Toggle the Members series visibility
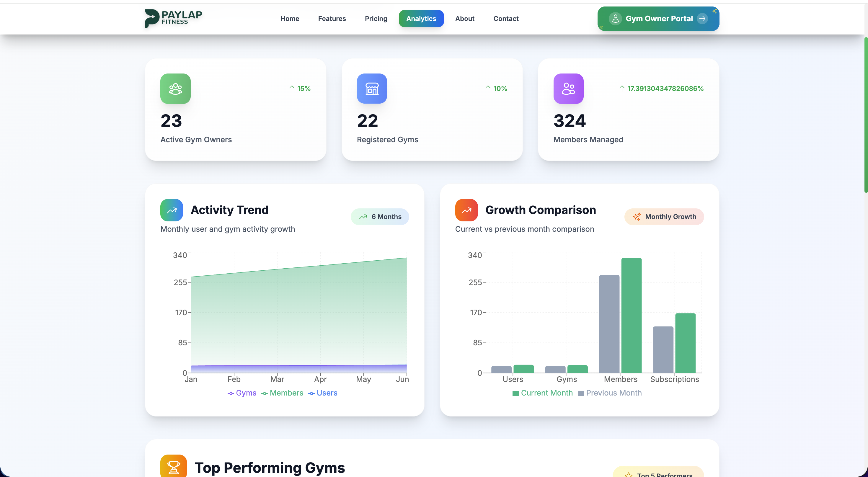This screenshot has width=868, height=477. 282,393
